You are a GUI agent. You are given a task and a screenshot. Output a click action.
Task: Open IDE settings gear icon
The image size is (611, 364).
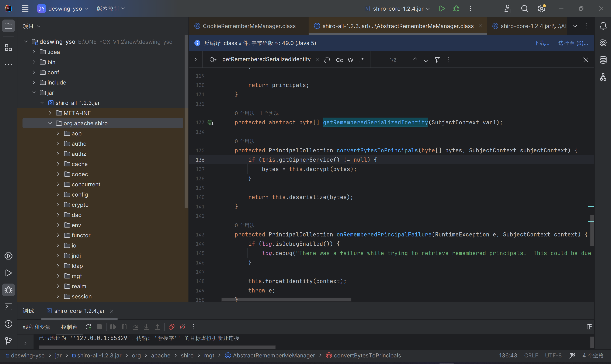[x=541, y=8]
